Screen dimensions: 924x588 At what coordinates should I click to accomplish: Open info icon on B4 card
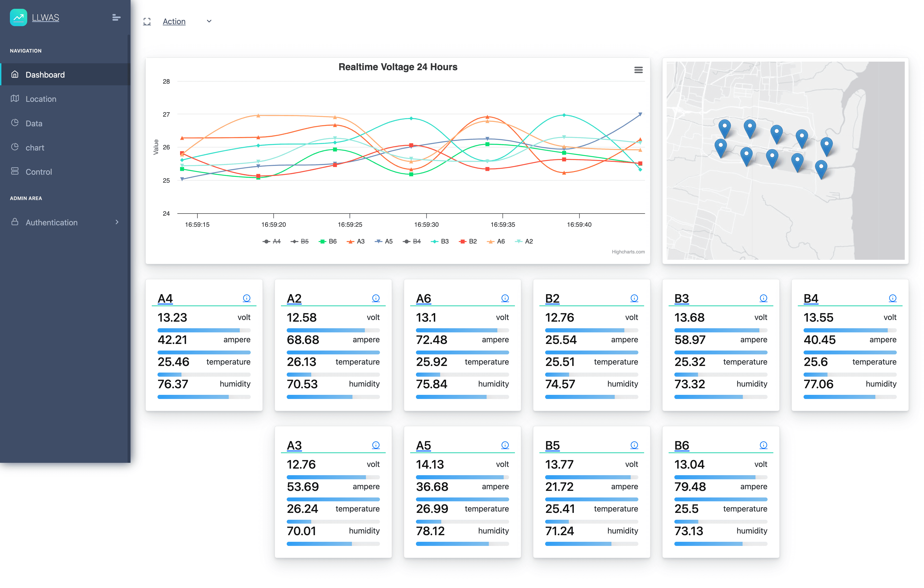[893, 298]
